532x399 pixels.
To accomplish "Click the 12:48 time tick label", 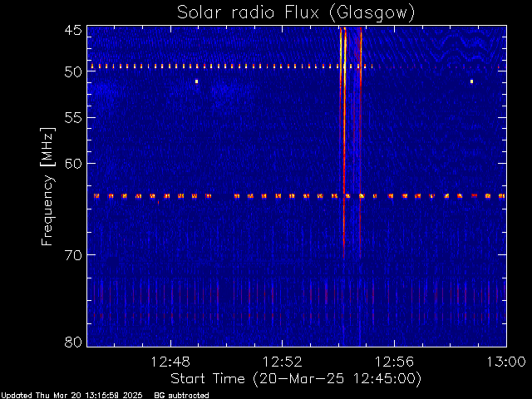I will click(x=170, y=362).
